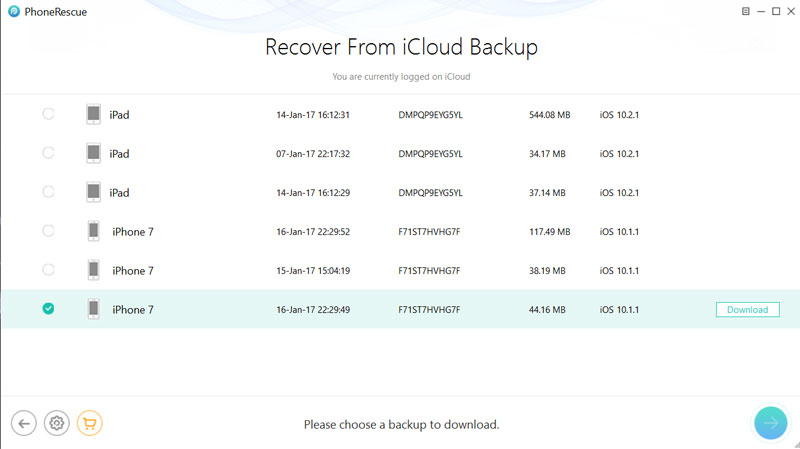Select radio for 37.14 MB iPad backup
This screenshot has height=449, width=800.
[48, 192]
